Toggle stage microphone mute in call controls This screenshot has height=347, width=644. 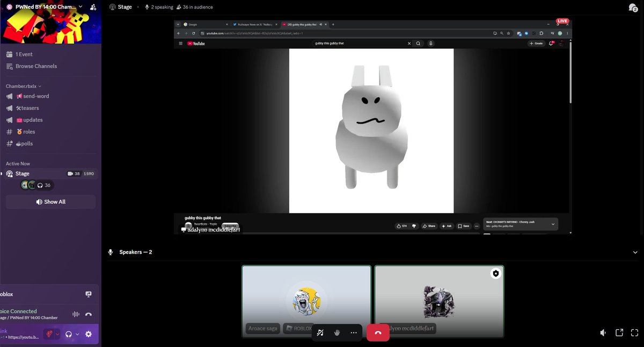point(320,332)
